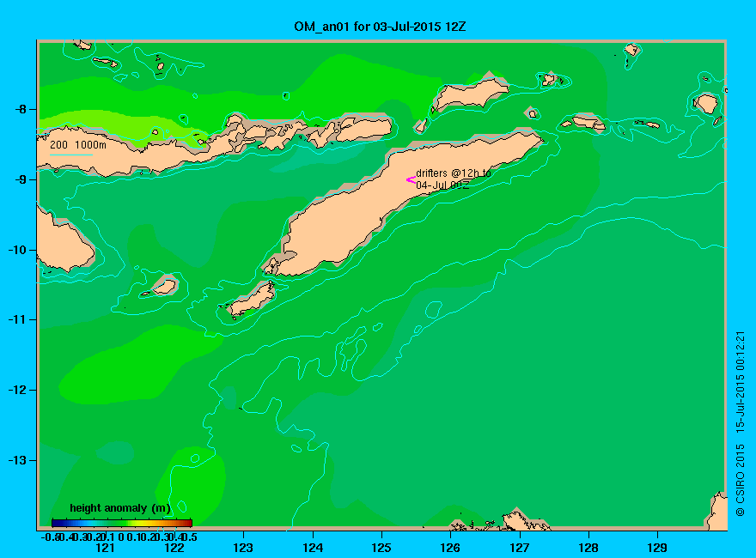756x558 pixels.
Task: Click the longitude label 124
Action: (x=313, y=548)
